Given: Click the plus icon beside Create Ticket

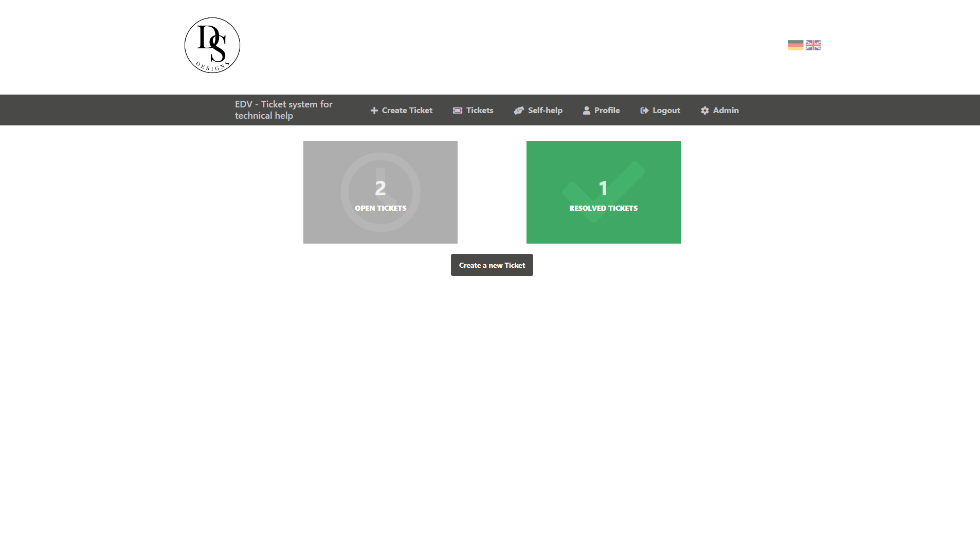Looking at the screenshot, I should pyautogui.click(x=374, y=110).
